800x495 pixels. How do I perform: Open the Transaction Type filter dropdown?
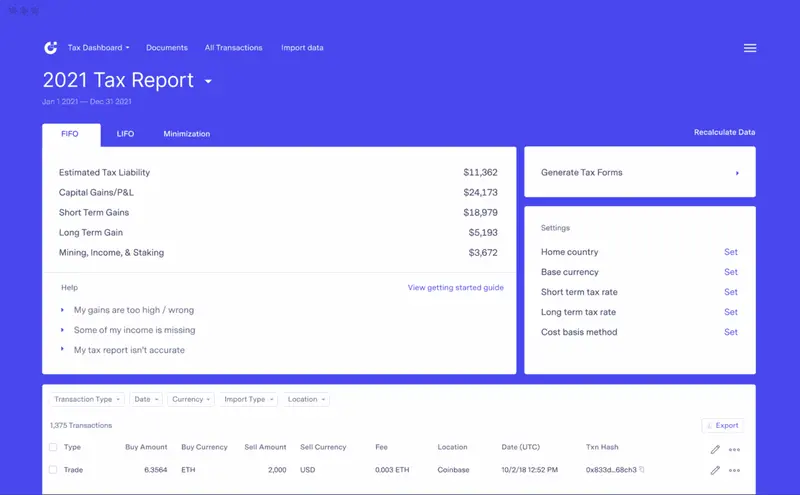pos(87,399)
